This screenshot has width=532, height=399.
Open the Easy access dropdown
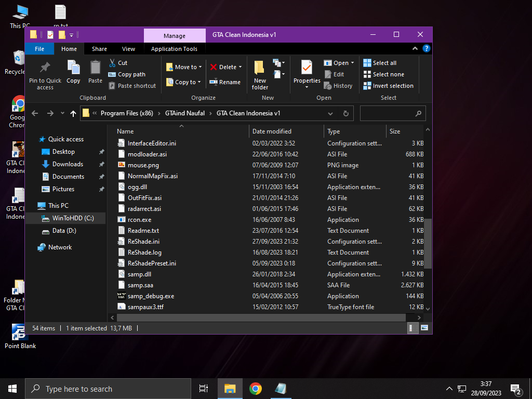(279, 74)
